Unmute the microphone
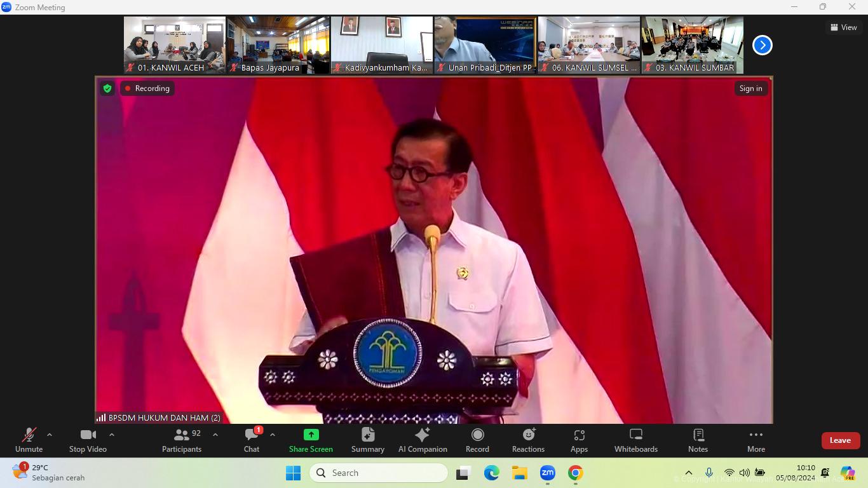Image resolution: width=868 pixels, height=488 pixels. tap(29, 440)
